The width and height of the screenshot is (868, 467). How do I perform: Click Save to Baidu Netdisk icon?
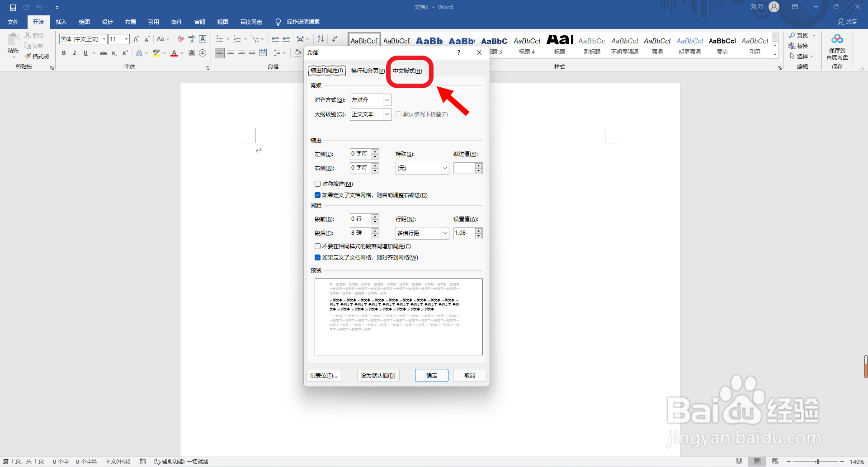(837, 47)
